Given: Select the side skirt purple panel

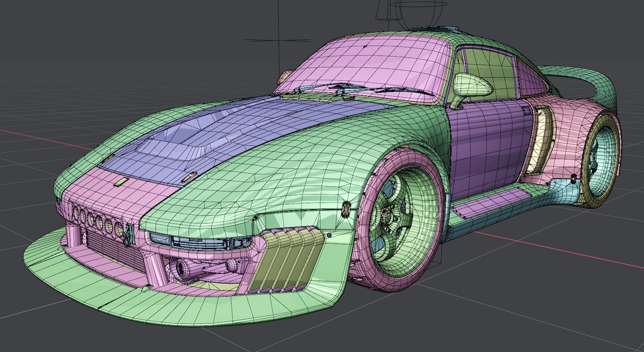Looking at the screenshot, I should 493,204.
